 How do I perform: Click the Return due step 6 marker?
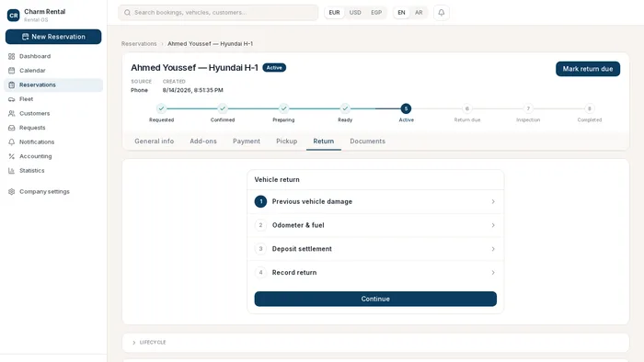click(x=467, y=108)
